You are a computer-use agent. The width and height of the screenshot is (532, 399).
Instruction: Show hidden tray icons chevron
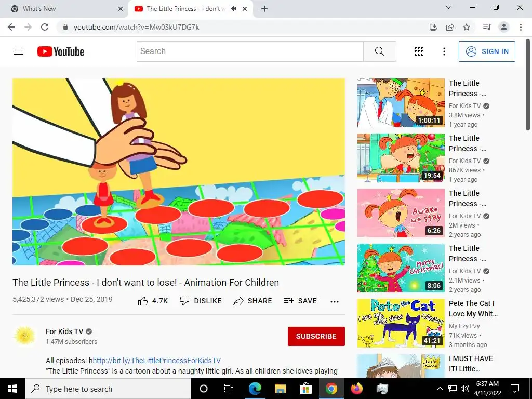440,389
